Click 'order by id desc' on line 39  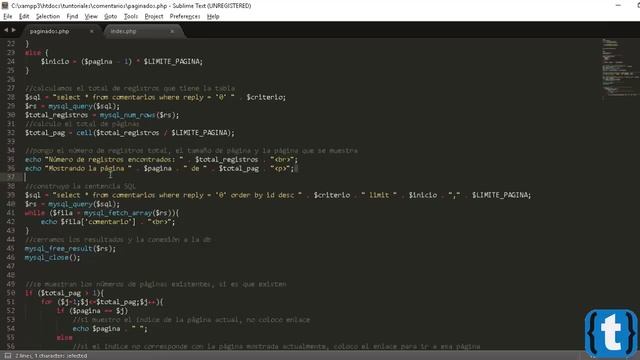pos(262,195)
